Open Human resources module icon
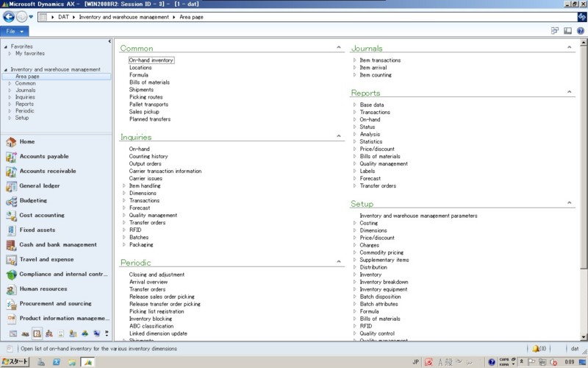The width and height of the screenshot is (588, 368). (11, 289)
